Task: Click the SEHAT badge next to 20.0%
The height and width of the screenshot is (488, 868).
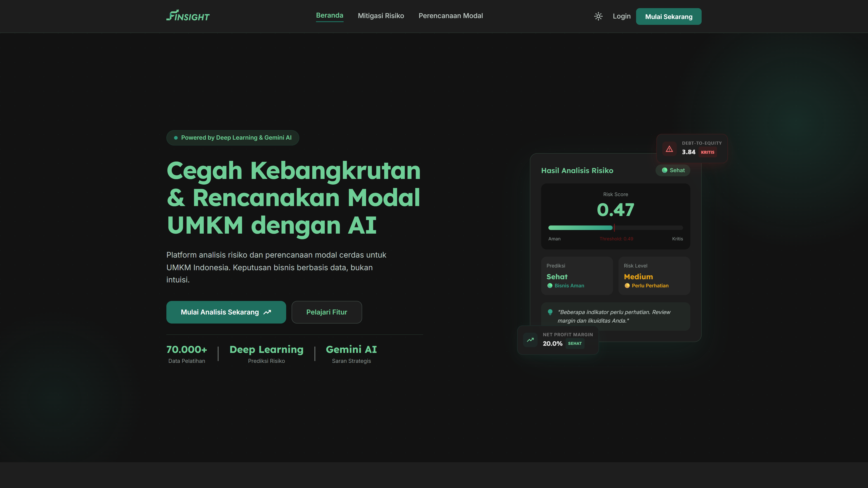Action: click(575, 343)
